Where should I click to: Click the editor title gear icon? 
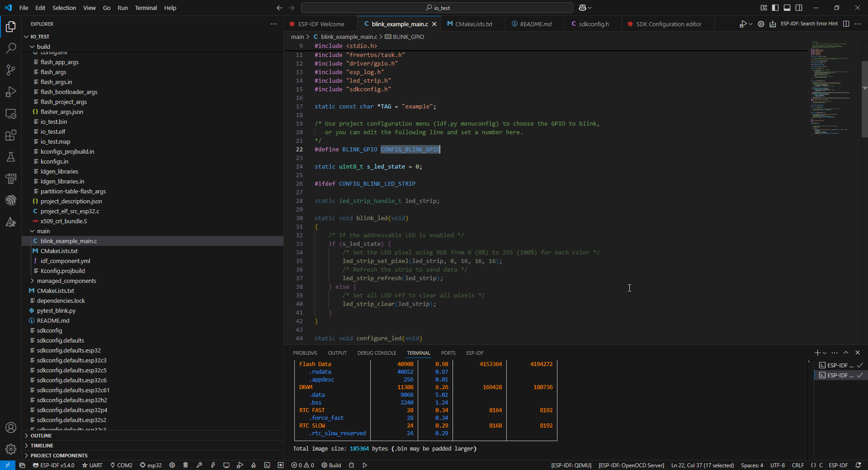click(761, 24)
